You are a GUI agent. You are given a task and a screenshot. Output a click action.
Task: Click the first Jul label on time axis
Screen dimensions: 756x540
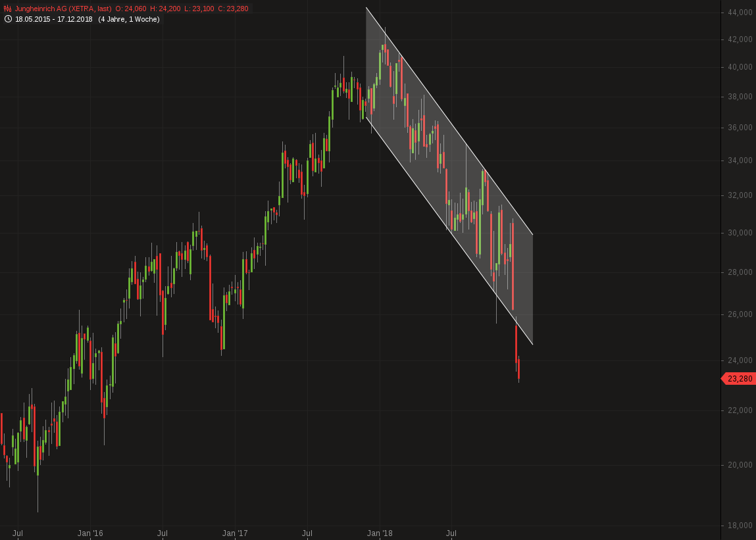(17, 533)
